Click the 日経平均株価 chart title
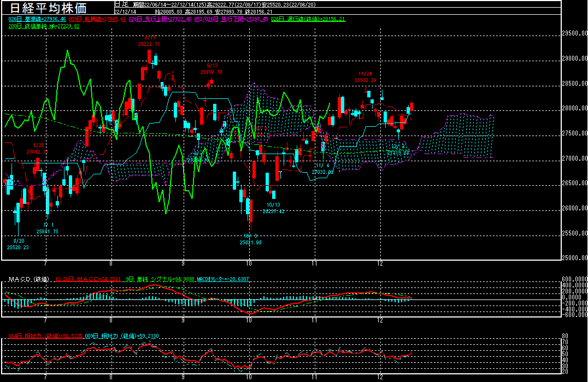Screen dimensions: 588x382 pos(48,8)
